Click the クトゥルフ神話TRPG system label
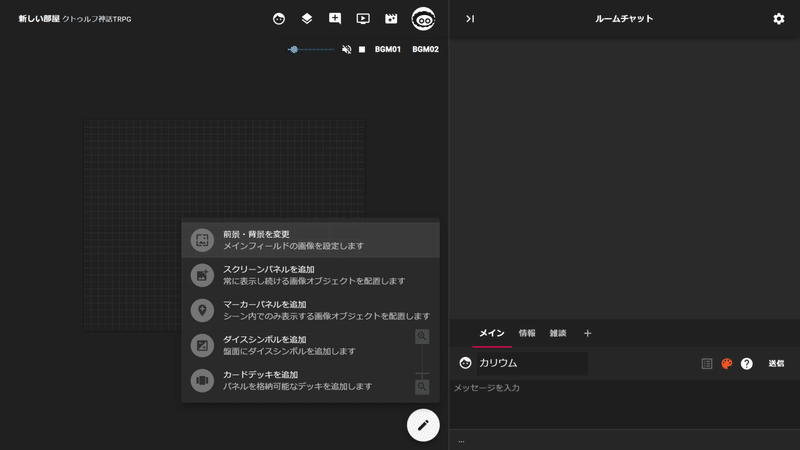The image size is (800, 450). pos(96,19)
